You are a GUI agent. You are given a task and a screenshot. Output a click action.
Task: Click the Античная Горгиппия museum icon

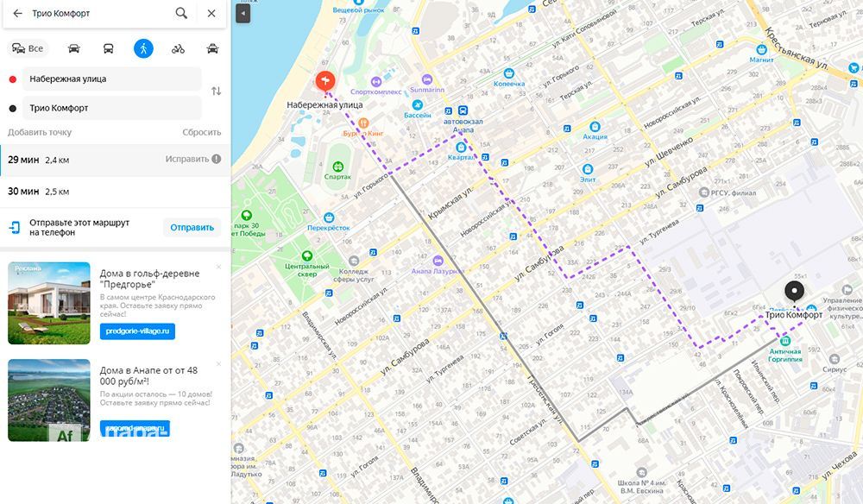(x=785, y=341)
